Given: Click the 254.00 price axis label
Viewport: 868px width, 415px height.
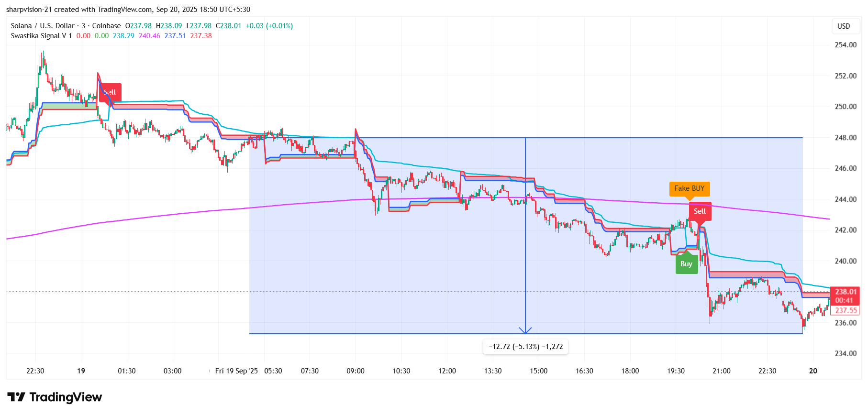Looking at the screenshot, I should [x=846, y=45].
